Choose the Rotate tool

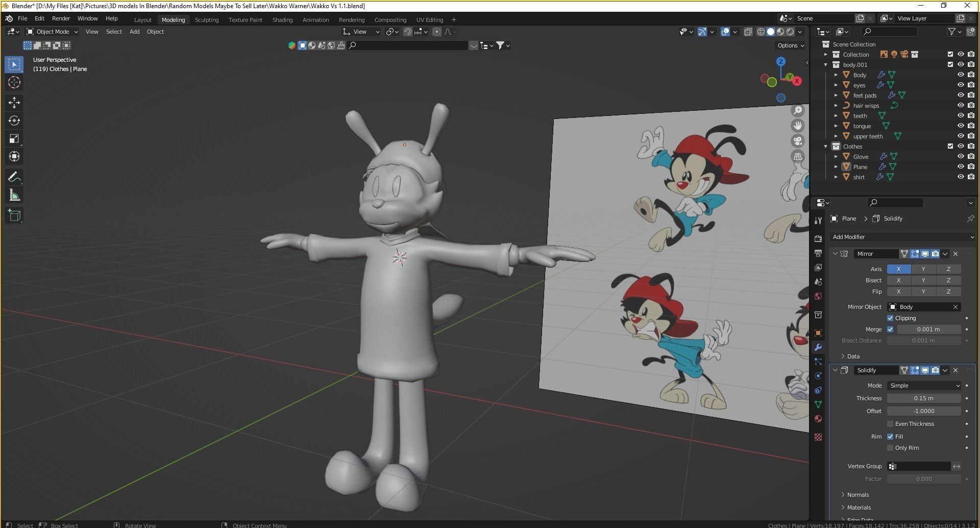pos(14,121)
